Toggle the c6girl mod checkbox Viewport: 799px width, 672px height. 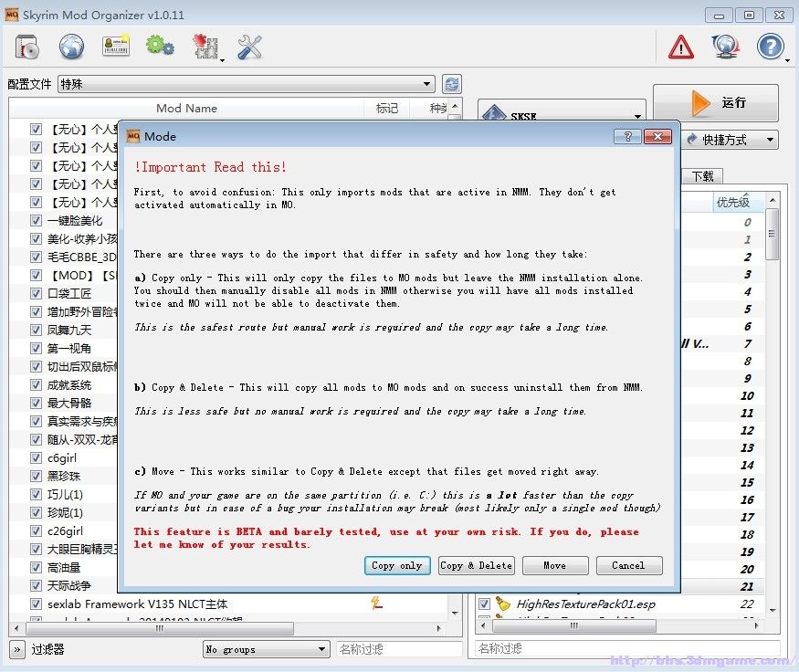36,458
